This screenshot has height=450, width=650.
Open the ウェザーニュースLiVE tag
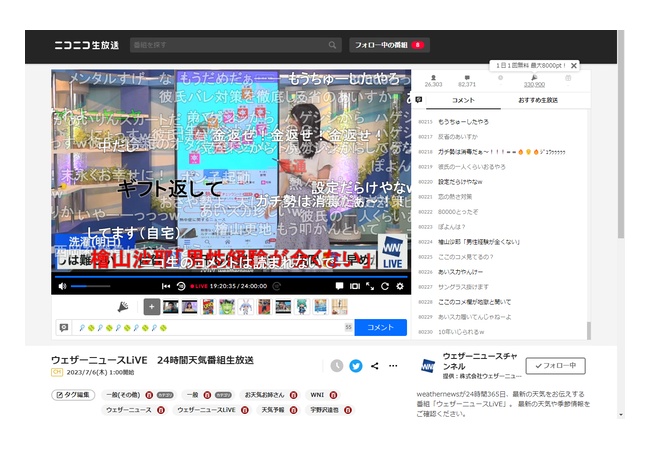pos(206,410)
